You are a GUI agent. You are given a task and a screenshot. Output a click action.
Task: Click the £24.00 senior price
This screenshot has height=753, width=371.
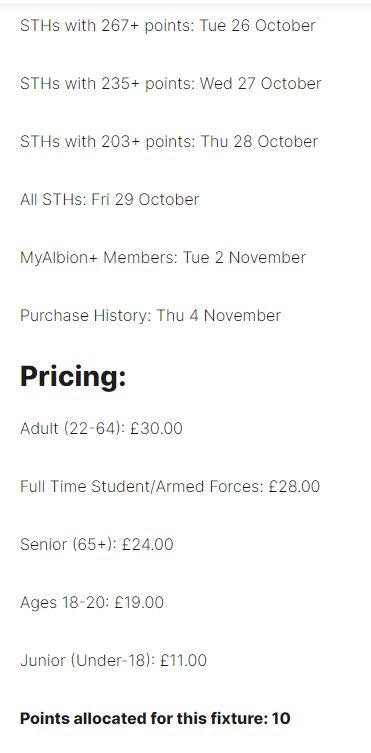pyautogui.click(x=147, y=545)
